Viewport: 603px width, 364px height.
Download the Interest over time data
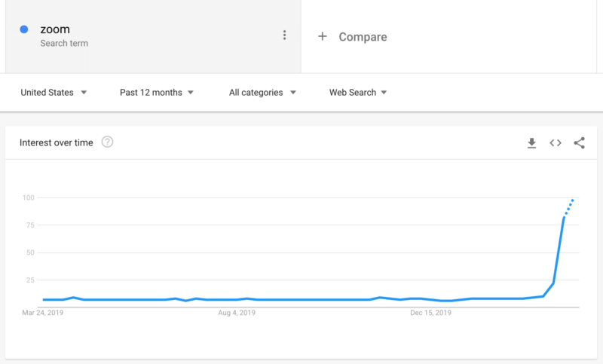point(531,142)
